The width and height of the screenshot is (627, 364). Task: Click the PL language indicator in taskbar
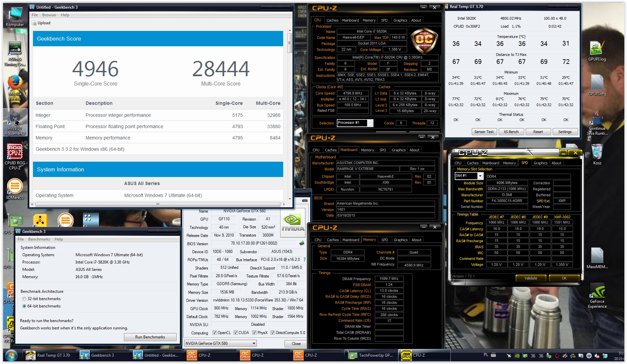coord(486,355)
